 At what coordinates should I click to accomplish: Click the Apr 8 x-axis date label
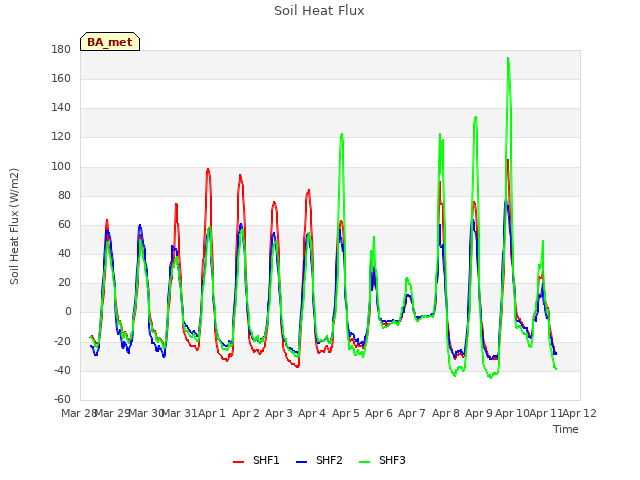pyautogui.click(x=446, y=413)
